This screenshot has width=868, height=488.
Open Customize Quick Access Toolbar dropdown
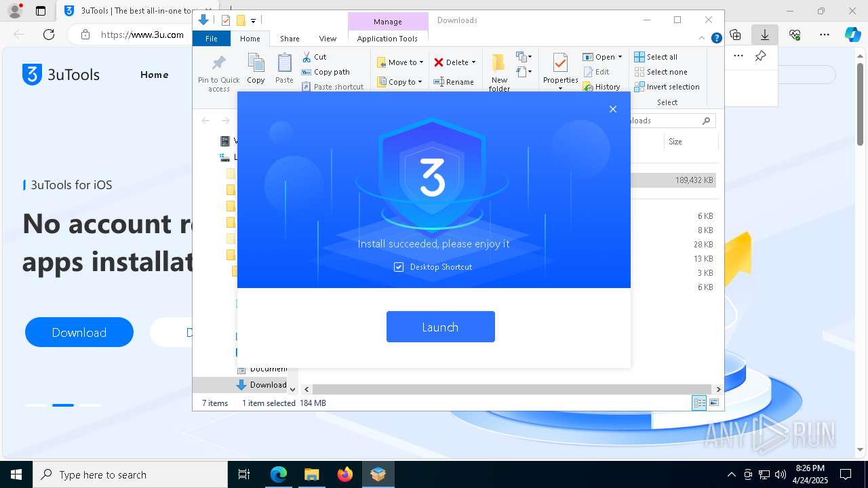[x=253, y=21]
